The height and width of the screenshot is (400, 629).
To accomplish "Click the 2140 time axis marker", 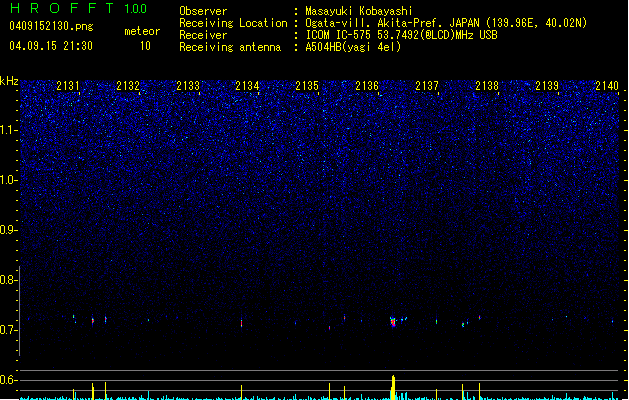I will (x=607, y=86).
